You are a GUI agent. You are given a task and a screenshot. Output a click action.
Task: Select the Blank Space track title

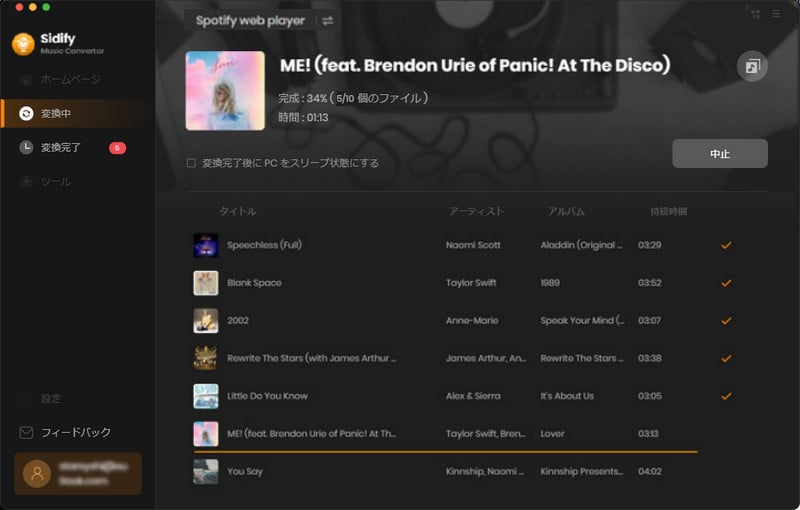tap(254, 283)
